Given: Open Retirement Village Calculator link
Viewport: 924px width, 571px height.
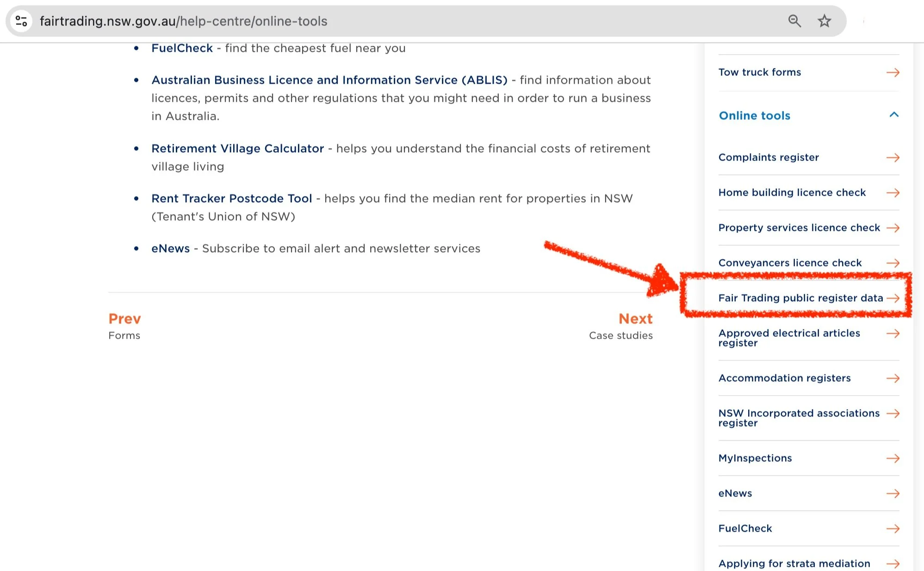Looking at the screenshot, I should point(237,149).
